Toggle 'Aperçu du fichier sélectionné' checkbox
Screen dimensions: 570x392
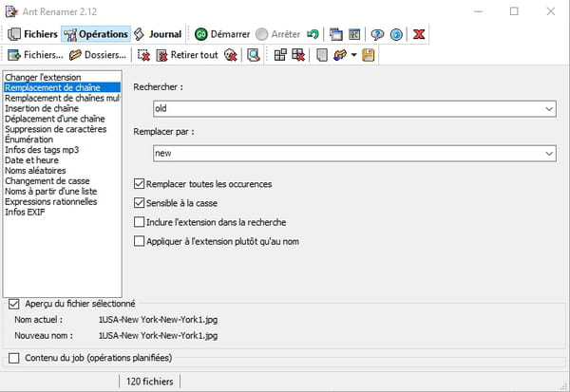pyautogui.click(x=14, y=304)
